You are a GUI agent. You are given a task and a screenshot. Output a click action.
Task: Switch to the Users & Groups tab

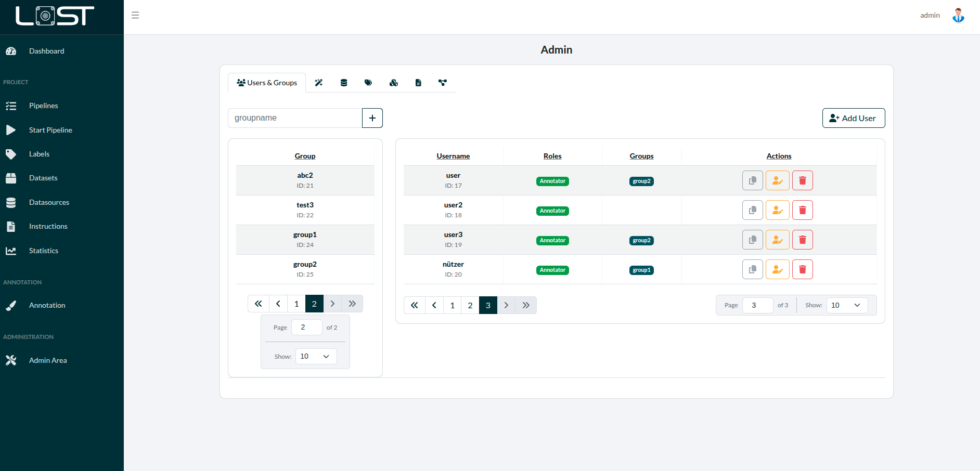point(267,83)
